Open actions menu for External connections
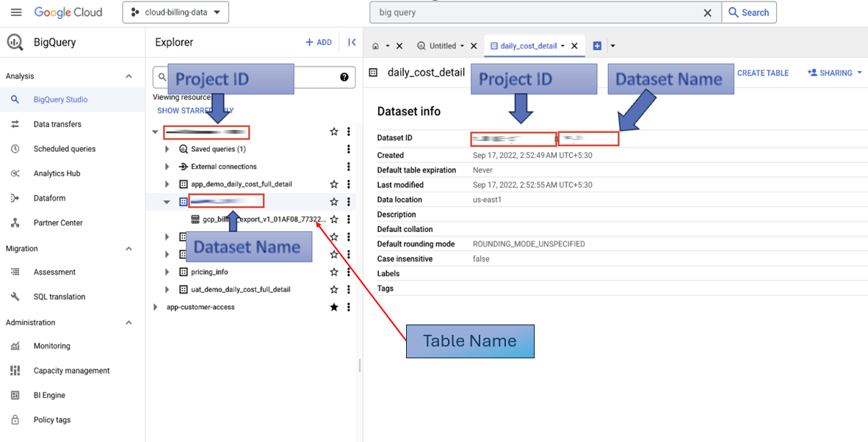The height and width of the screenshot is (442, 868). pos(348,167)
